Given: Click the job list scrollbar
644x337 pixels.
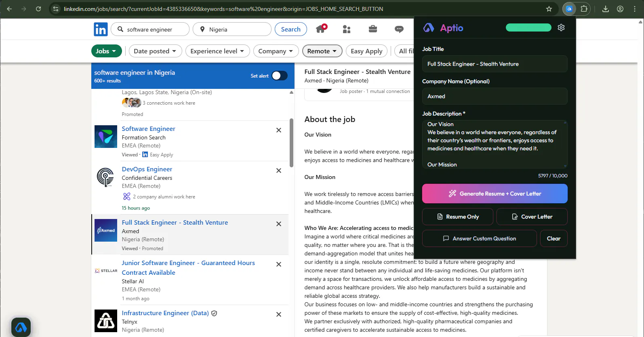Looking at the screenshot, I should (292, 143).
